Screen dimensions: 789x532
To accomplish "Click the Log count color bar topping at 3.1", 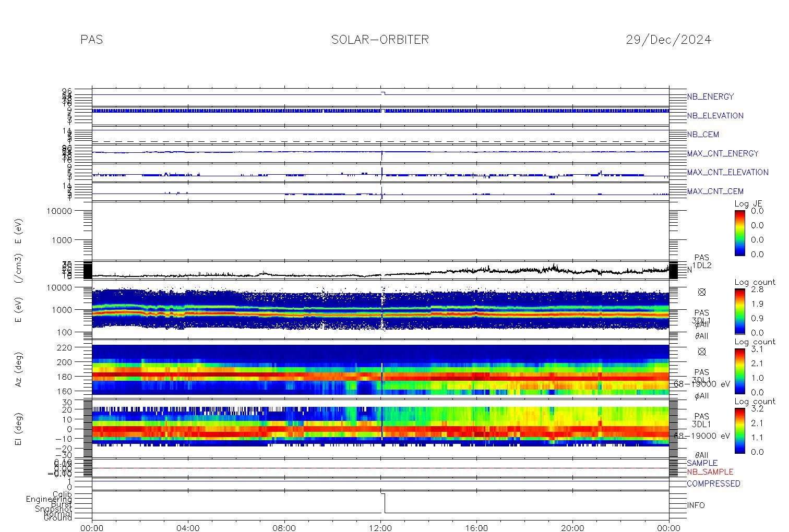I will pos(740,371).
